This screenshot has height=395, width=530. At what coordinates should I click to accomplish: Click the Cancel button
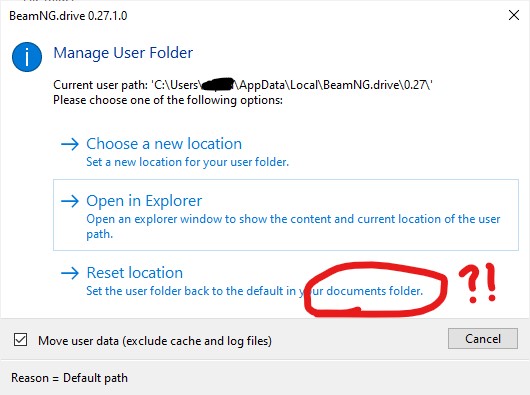(x=483, y=339)
